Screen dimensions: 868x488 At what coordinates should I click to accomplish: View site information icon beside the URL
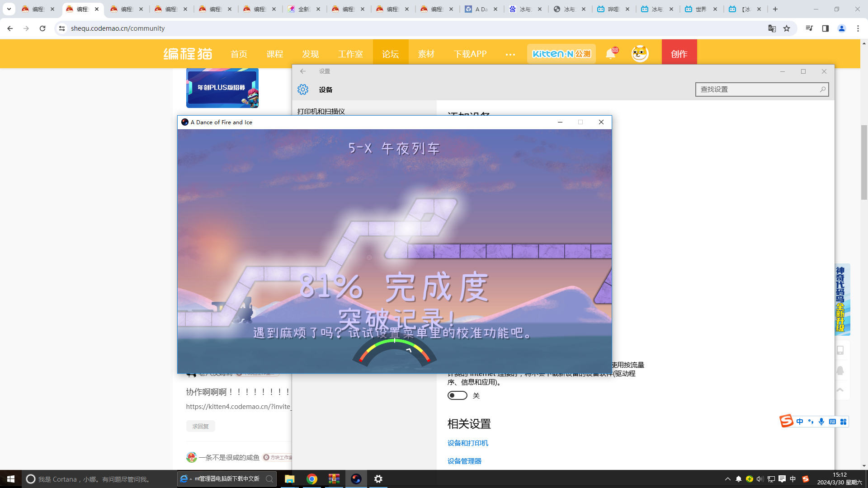[x=62, y=28]
